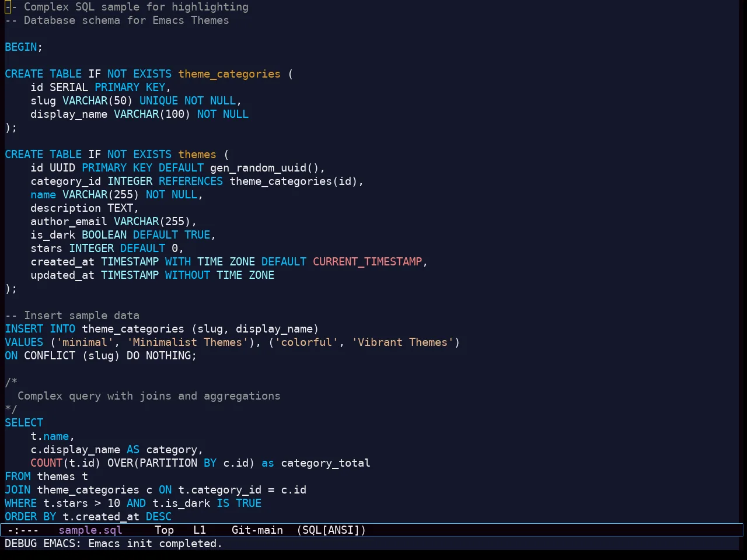
Task: Click the -:--- buffer status indicator
Action: 23,530
